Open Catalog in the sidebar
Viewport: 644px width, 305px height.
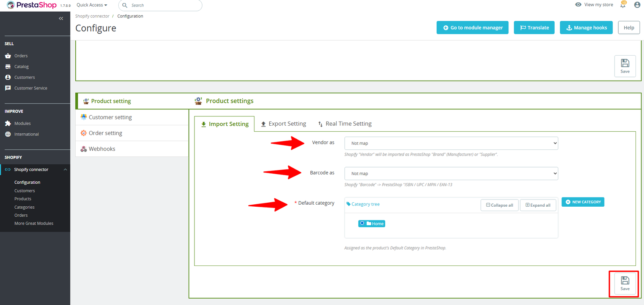[21, 66]
